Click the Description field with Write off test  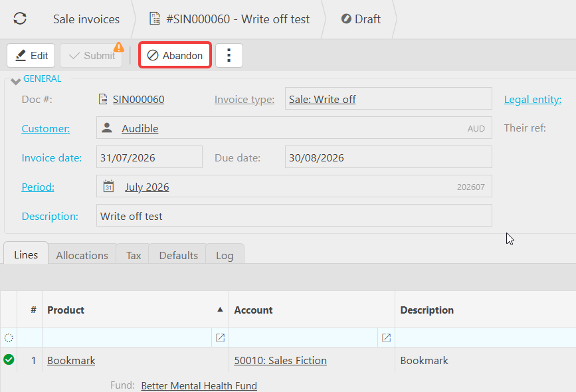tap(294, 215)
